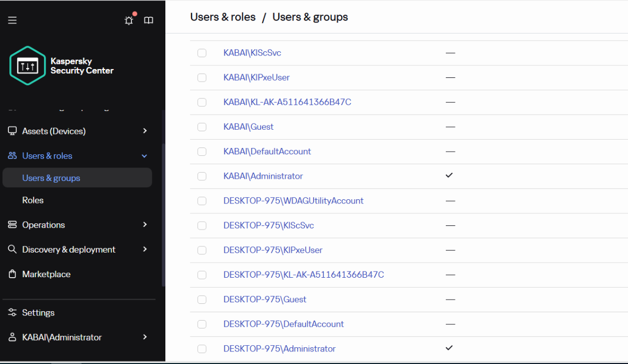Tick the DESKTOP-975\Administrator checkbox
Screen dimensions: 628x364
pos(202,349)
